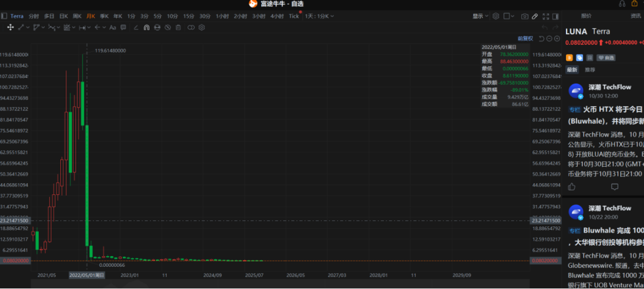The width and height of the screenshot is (644, 289).
Task: Switch to the 分时 timeframe tab
Action: [33, 16]
